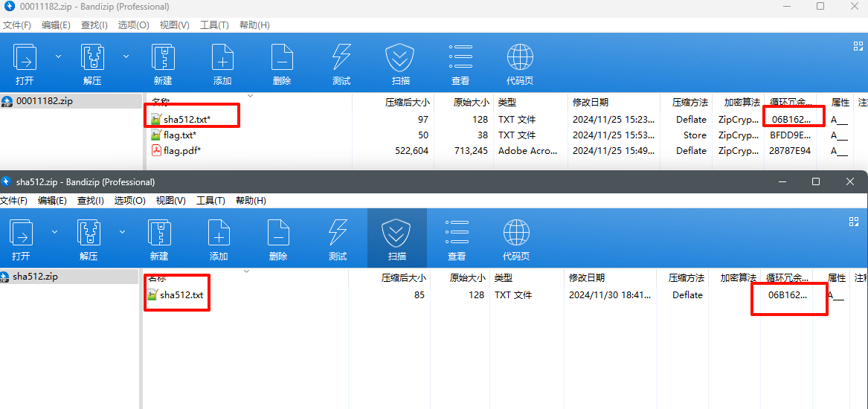Sort by 压缩后大小 column in the sha512.zip window
This screenshot has width=868, height=409.
(x=403, y=278)
